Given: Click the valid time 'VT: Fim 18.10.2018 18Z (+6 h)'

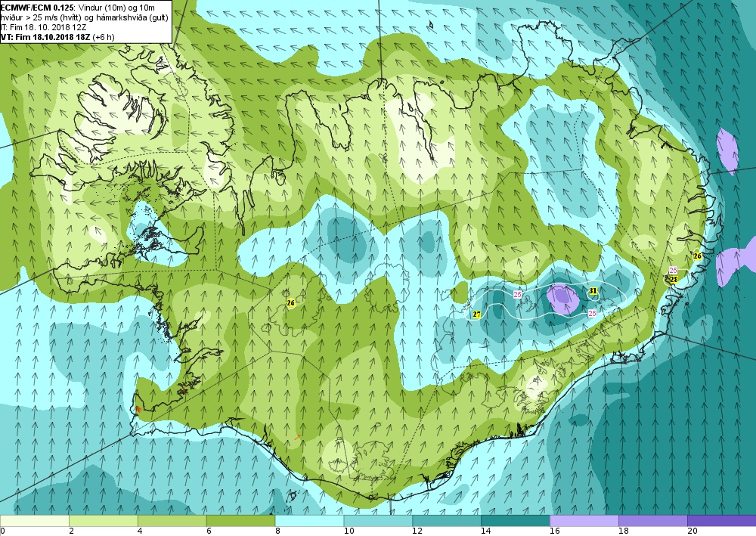Looking at the screenshot, I should (57, 36).
